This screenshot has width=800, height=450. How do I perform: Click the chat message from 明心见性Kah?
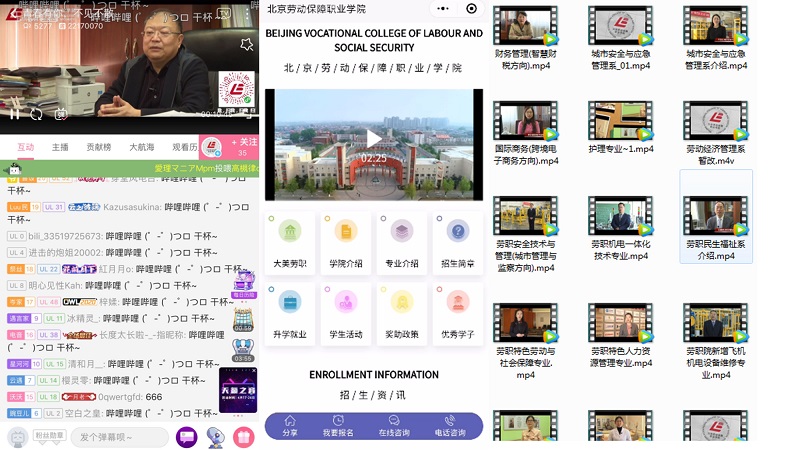(102, 285)
